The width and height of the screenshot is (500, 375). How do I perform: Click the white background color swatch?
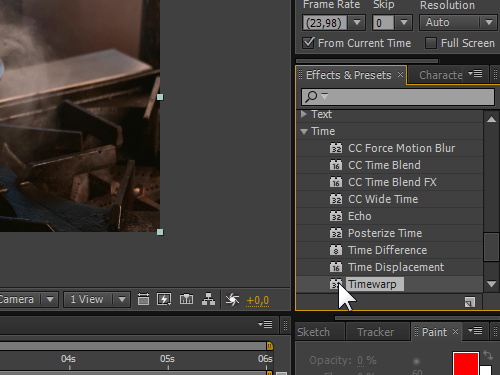click(486, 370)
